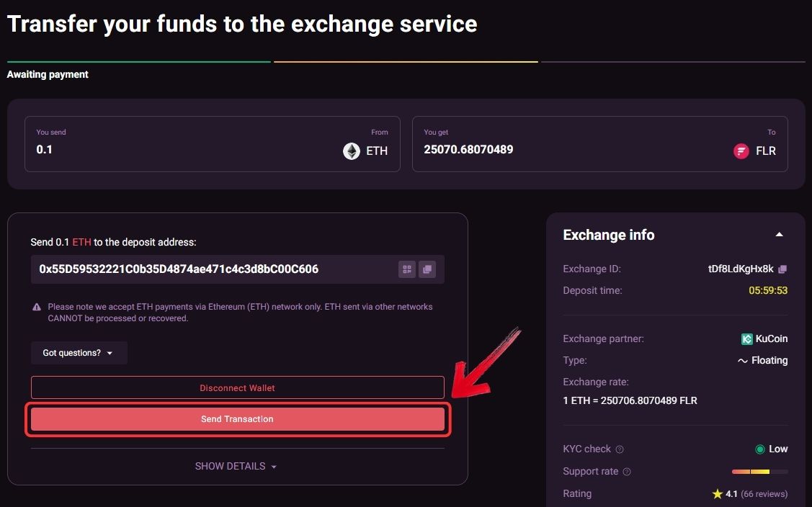Click the Support rate help icon
The height and width of the screenshot is (507, 812).
(627, 472)
